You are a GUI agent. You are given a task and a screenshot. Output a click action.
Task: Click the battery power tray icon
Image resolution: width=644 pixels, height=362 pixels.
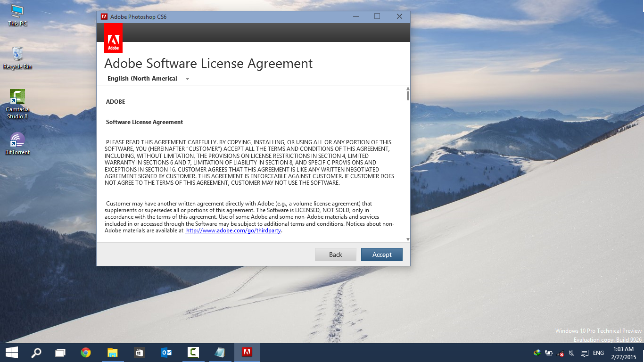pyautogui.click(x=549, y=353)
